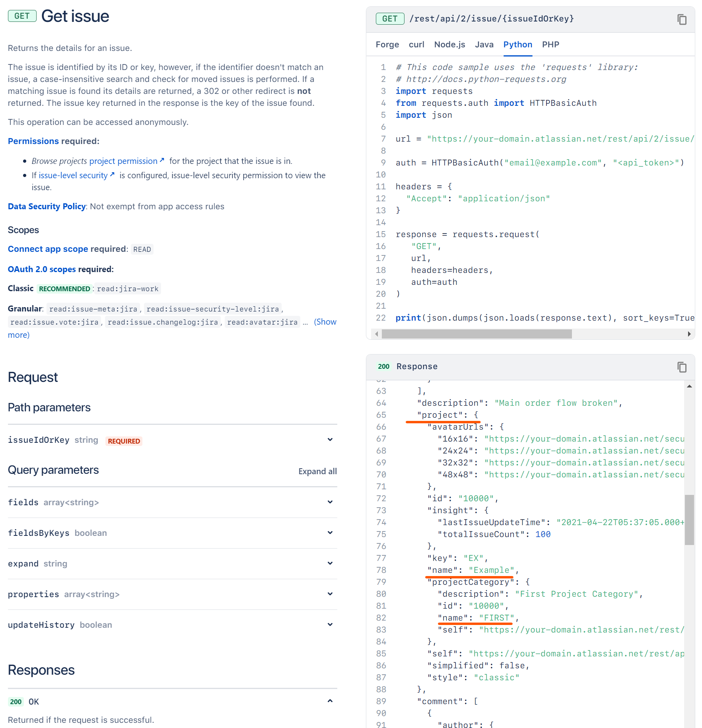Open external link icon next to project permission
This screenshot has width=702, height=728.
coord(162,160)
